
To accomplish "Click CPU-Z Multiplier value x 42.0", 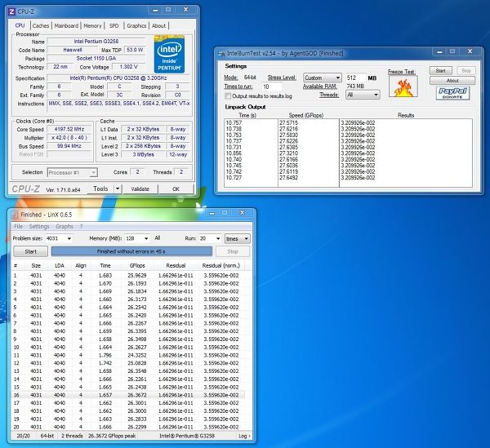I will 69,137.
